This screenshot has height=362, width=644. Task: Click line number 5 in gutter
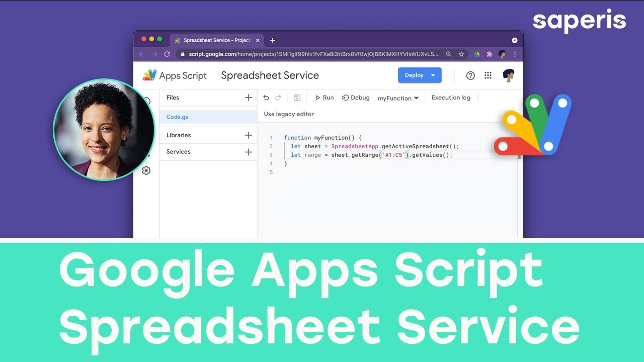pyautogui.click(x=271, y=172)
